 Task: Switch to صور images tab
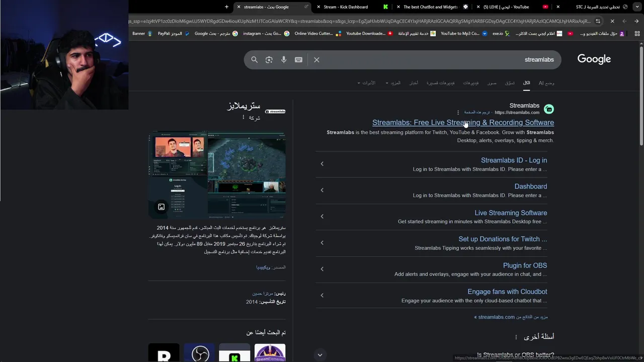[x=492, y=83]
